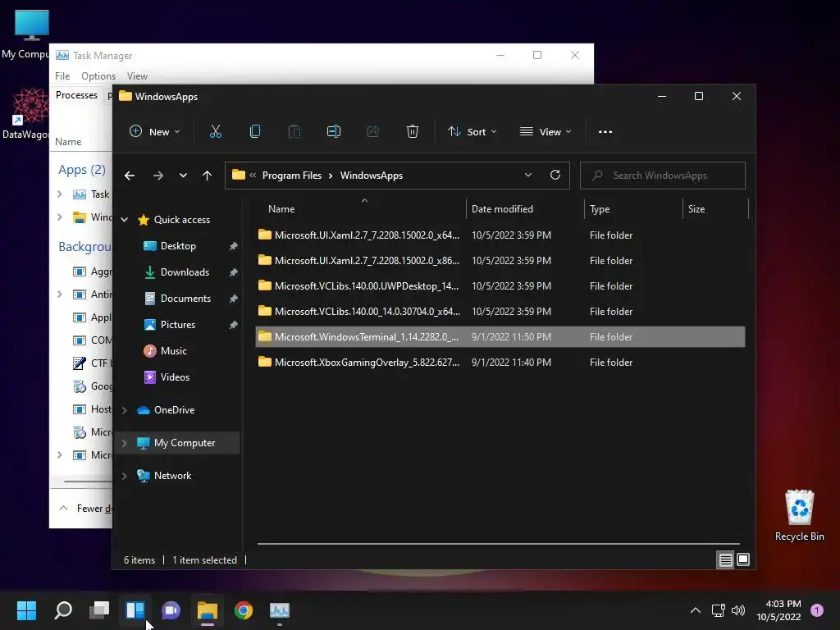Open taskbar Search magnifier

click(x=63, y=610)
